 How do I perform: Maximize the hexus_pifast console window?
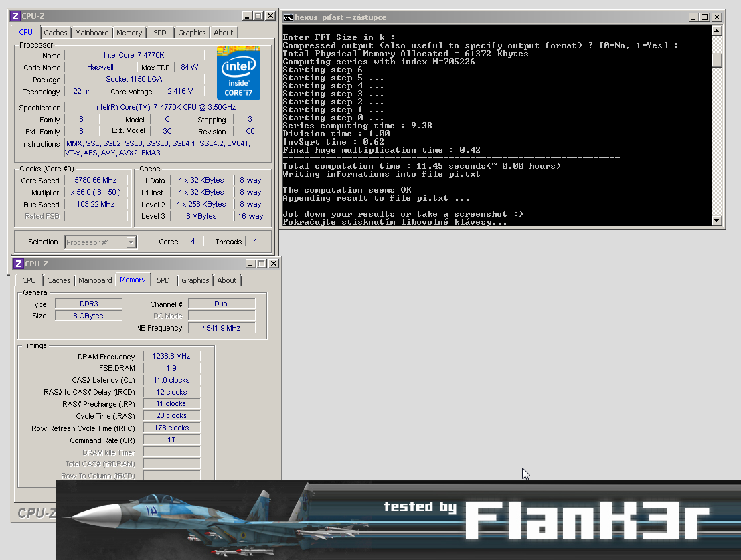click(x=705, y=17)
